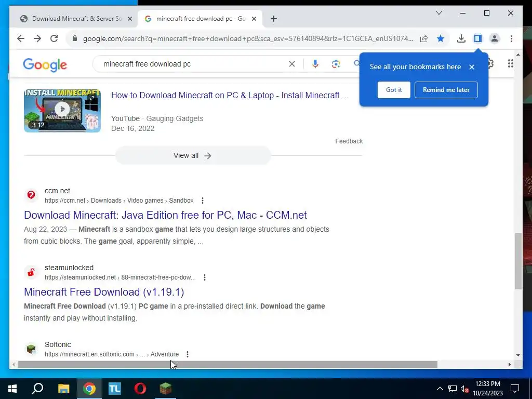Image resolution: width=532 pixels, height=399 pixels.
Task: Dismiss the bookmarks tooltip with X
Action: click(x=472, y=67)
